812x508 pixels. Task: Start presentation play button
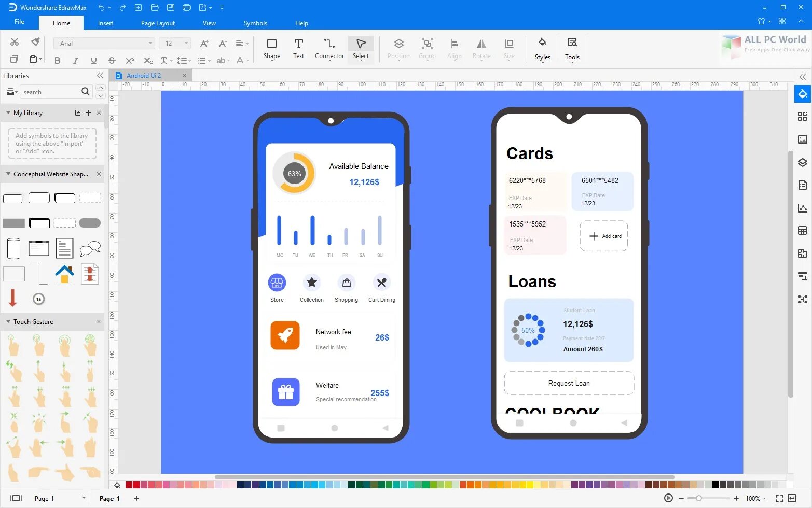pos(668,498)
